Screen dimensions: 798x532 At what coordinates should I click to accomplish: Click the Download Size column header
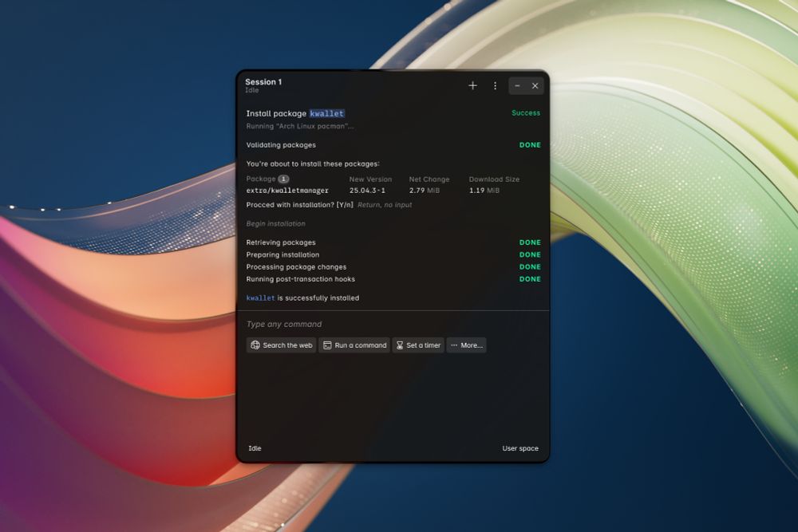click(x=494, y=179)
